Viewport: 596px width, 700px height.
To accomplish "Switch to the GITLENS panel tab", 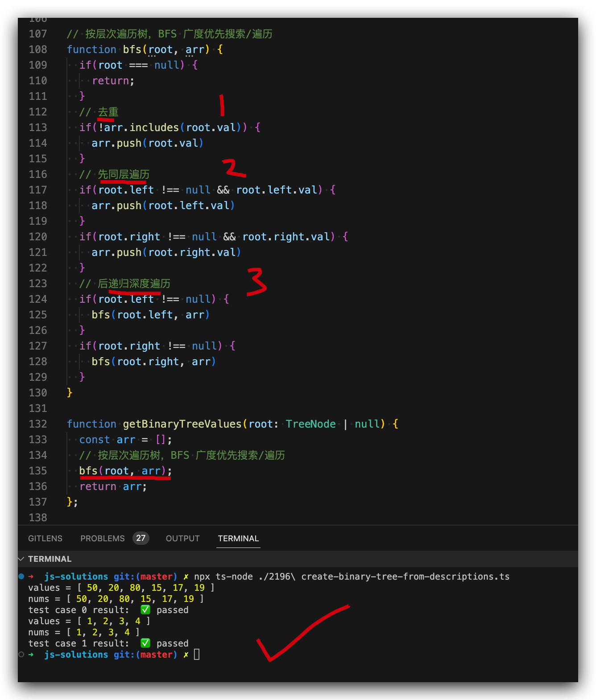I will pos(45,538).
